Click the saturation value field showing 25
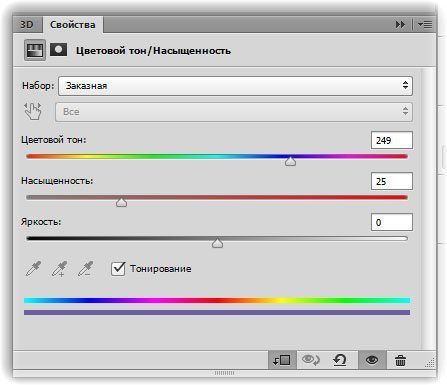 pos(392,181)
